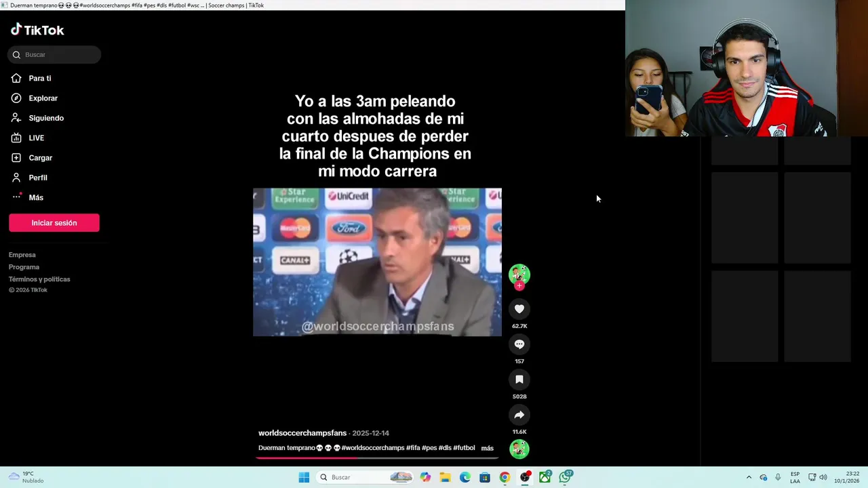Click the OneDrive cloud tray icon
The width and height of the screenshot is (868, 488).
pyautogui.click(x=763, y=477)
